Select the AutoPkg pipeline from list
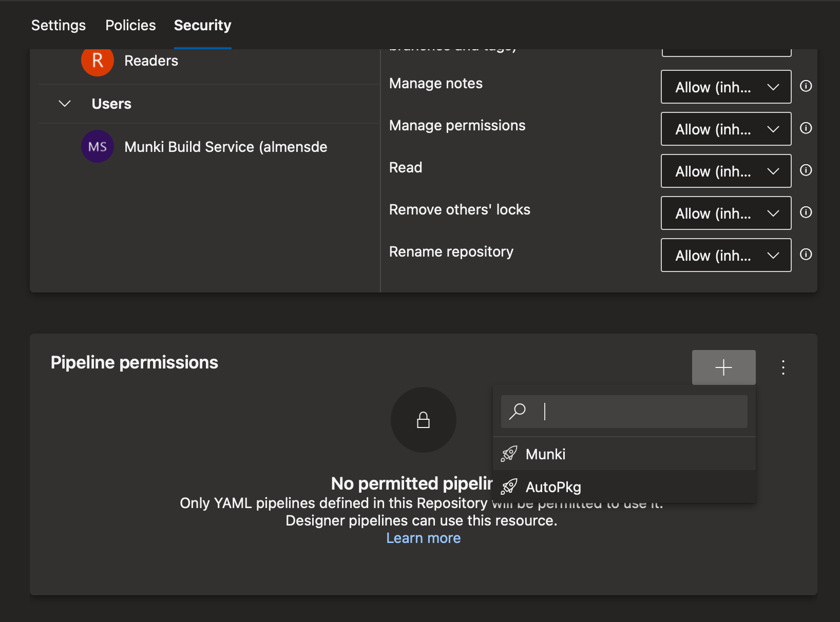840x622 pixels. [553, 487]
